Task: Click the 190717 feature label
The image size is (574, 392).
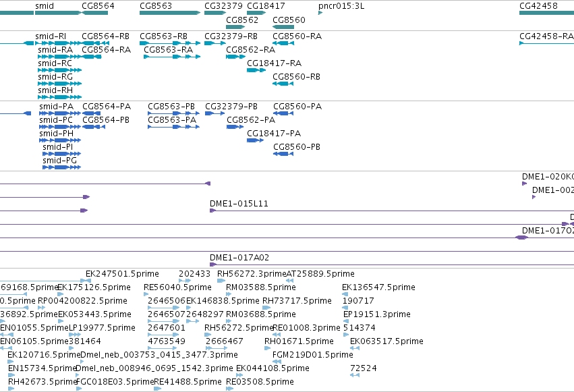Action: coord(358,301)
